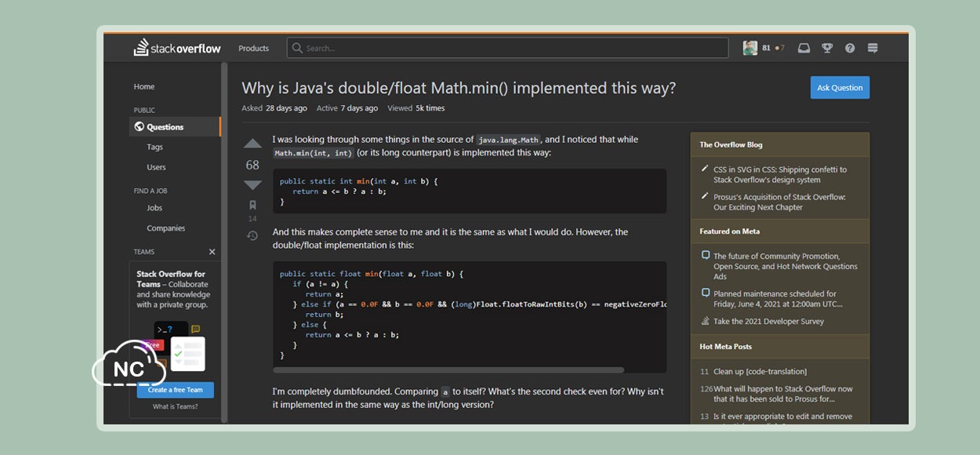Viewport: 980px width, 455px height.
Task: Select Questions in the sidebar
Action: pos(175,127)
